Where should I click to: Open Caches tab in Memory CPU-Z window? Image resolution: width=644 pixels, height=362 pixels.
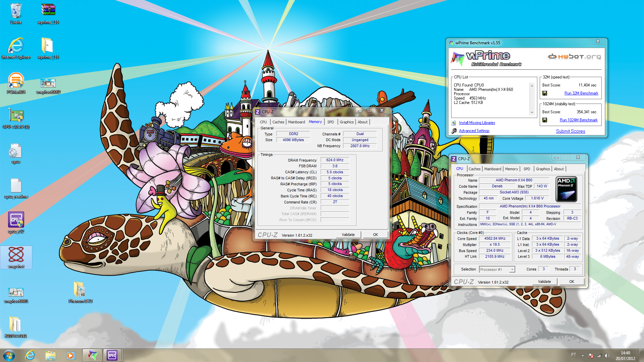click(278, 122)
